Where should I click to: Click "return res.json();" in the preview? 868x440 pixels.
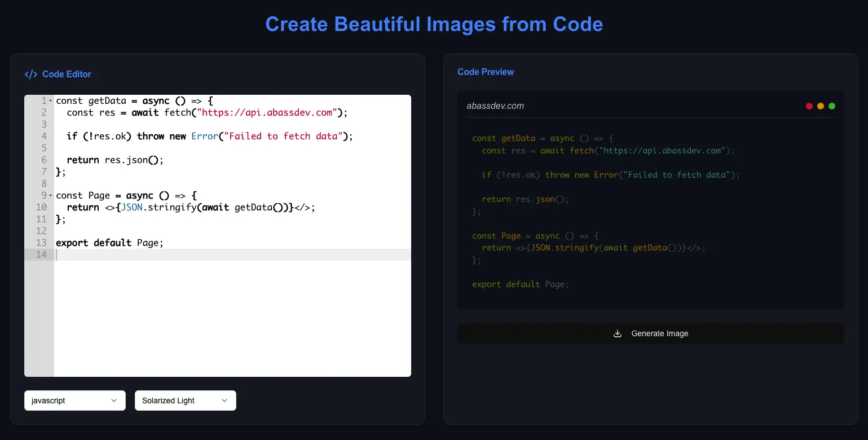[526, 199]
